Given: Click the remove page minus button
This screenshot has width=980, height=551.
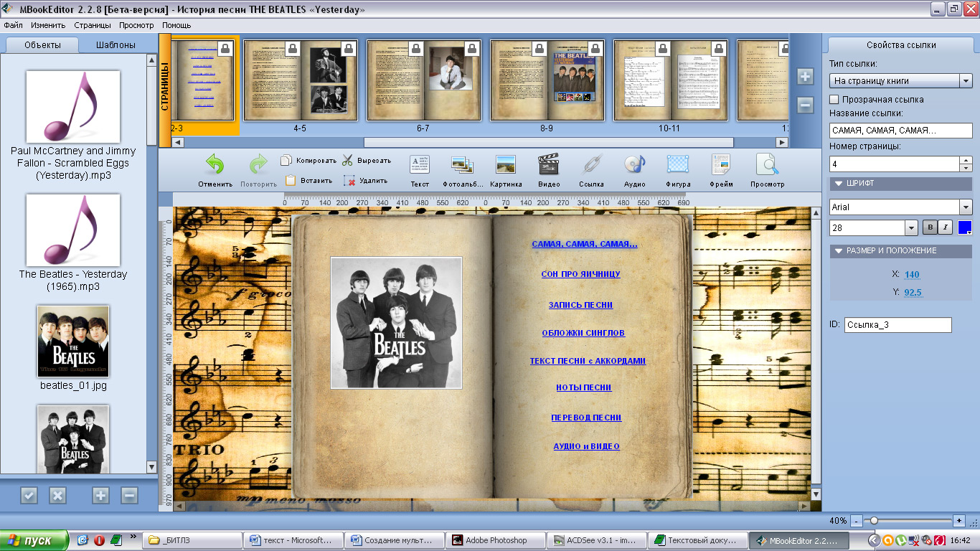Looking at the screenshot, I should point(806,105).
